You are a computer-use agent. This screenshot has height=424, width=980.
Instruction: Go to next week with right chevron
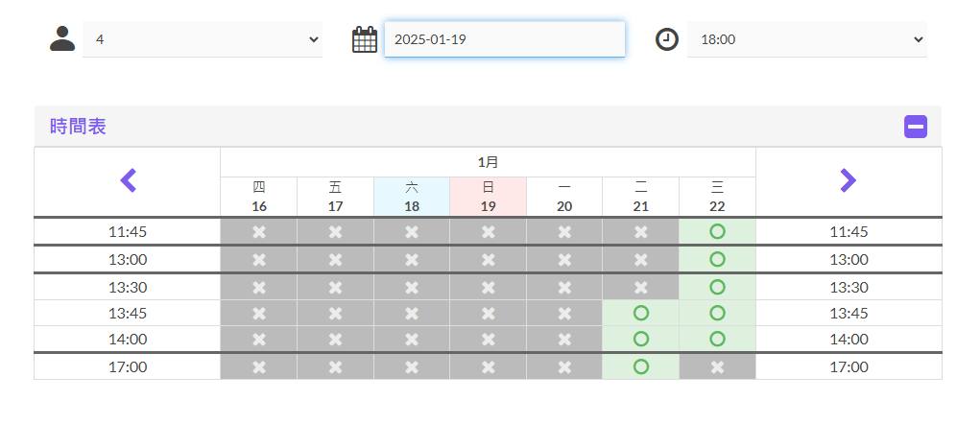pos(849,180)
